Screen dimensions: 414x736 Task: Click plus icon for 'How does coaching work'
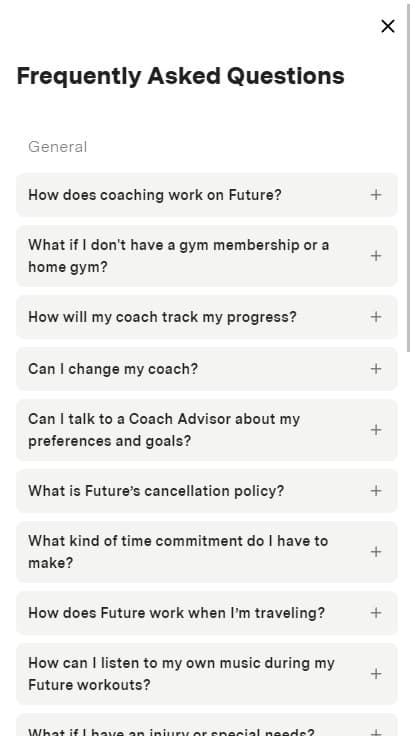[x=376, y=195]
